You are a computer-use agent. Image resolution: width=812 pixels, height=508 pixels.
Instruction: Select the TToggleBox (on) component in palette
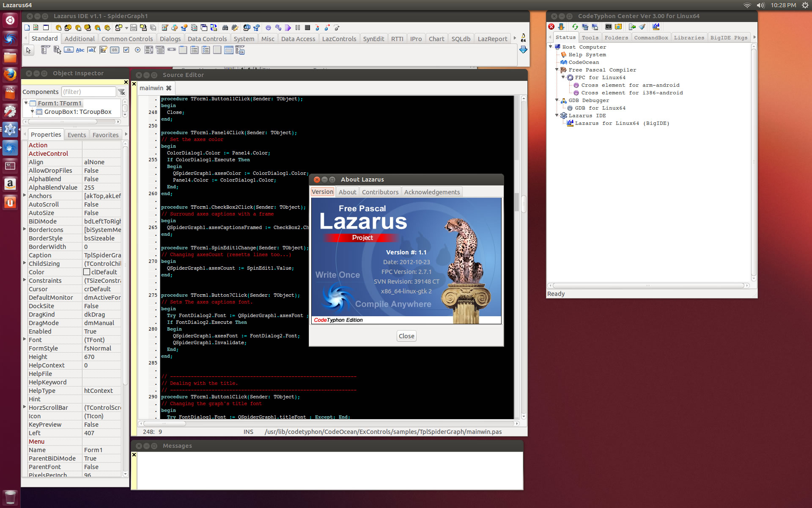114,50
